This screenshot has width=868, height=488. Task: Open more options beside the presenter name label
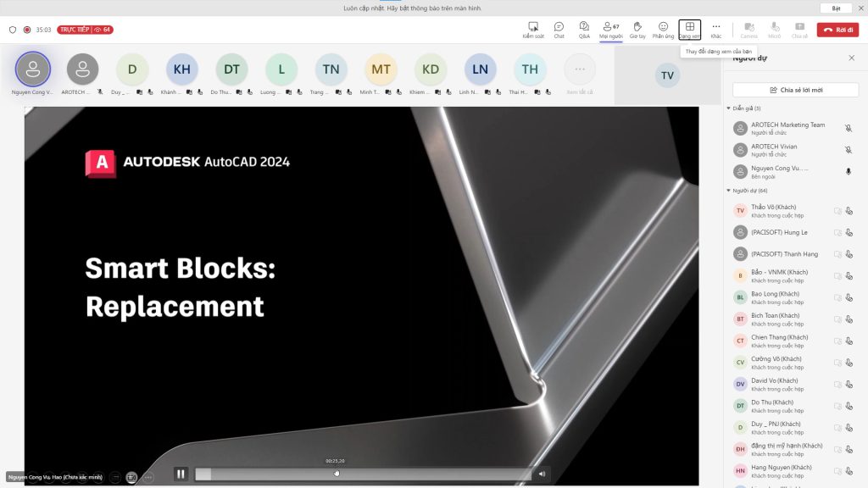coord(147,477)
